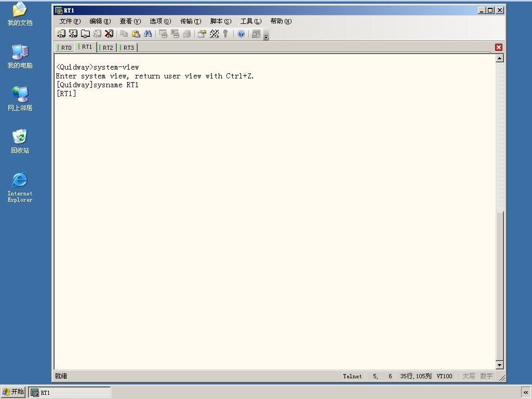Viewport: 532px width, 399px height.
Task: Select 网上邻居 desktop icon
Action: [20, 99]
